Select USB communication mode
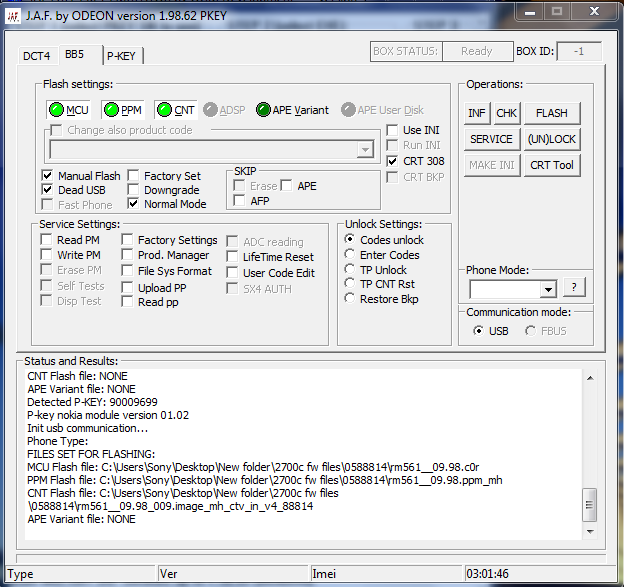 478,331
